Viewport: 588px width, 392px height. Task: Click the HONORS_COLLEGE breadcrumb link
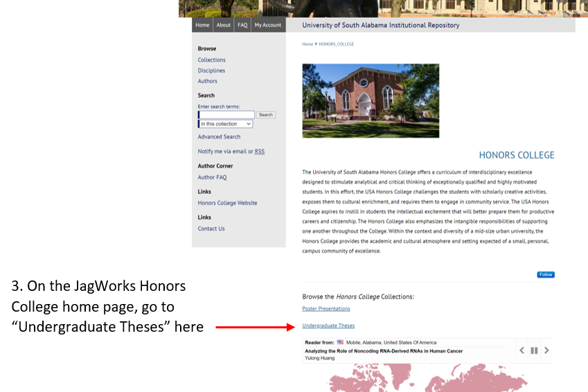[336, 44]
